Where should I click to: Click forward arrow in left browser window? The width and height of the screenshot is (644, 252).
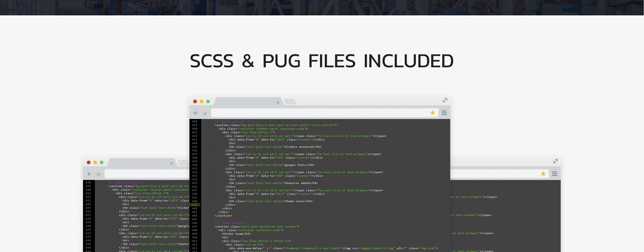point(98,174)
